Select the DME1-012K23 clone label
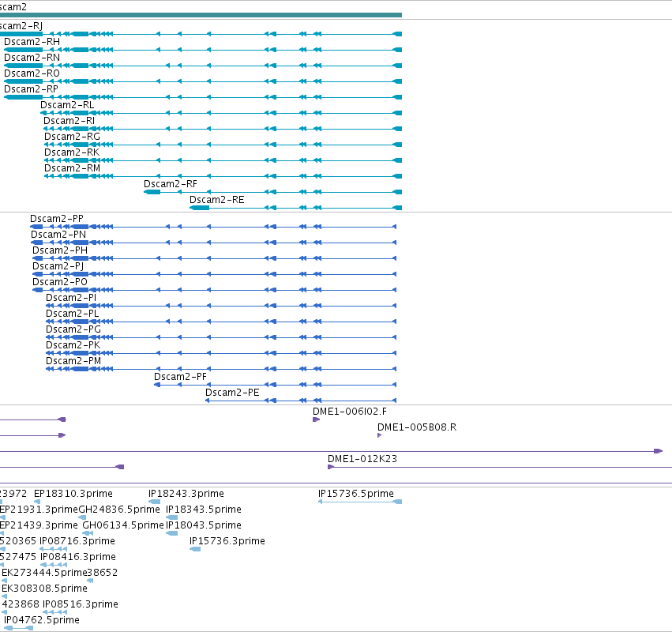Viewport: 672px width, 632px height. tap(362, 459)
